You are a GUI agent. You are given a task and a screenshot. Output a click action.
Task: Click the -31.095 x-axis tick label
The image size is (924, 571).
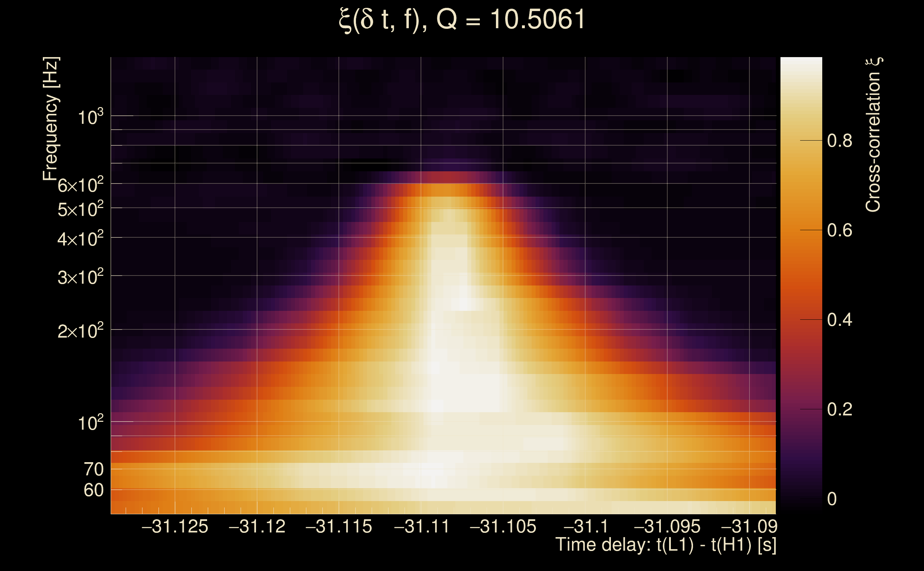coord(667,526)
